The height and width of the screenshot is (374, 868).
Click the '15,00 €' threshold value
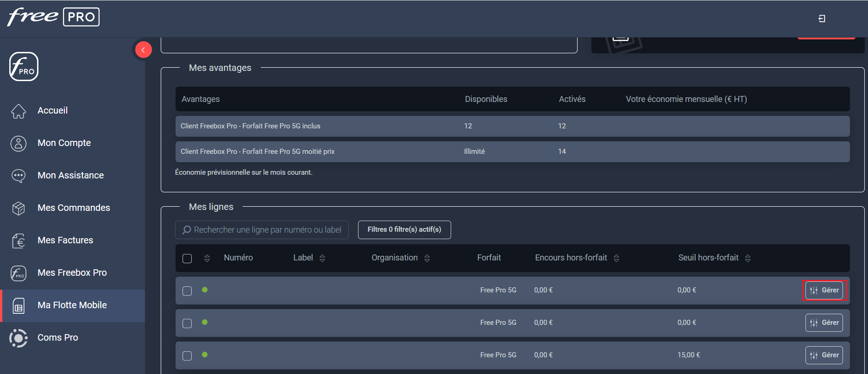[689, 355]
